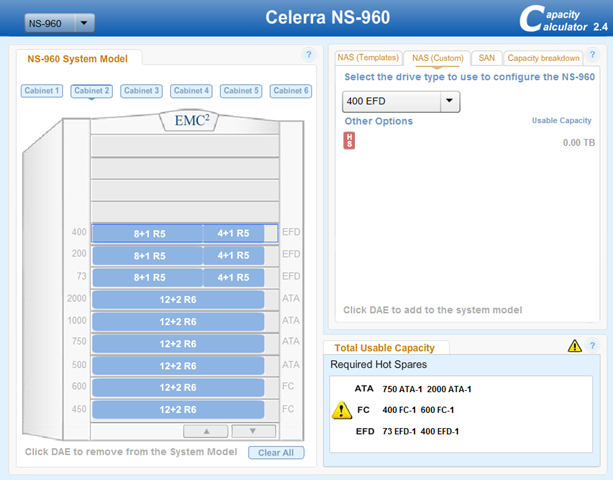Click the red HS hot spare icon
613x480 pixels.
[350, 142]
